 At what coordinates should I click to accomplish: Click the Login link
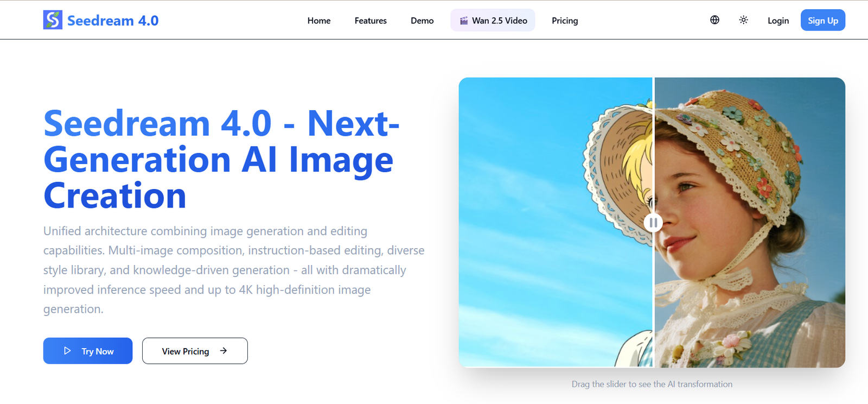tap(777, 21)
